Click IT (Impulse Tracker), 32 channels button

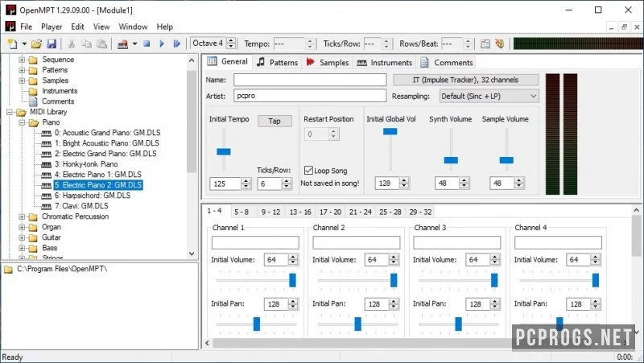tap(465, 80)
